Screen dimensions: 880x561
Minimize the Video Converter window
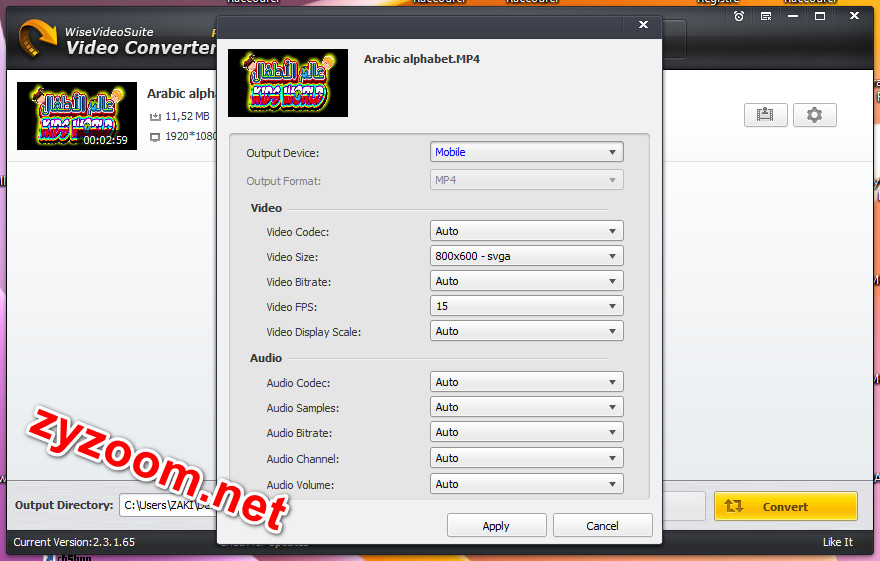[x=793, y=16]
